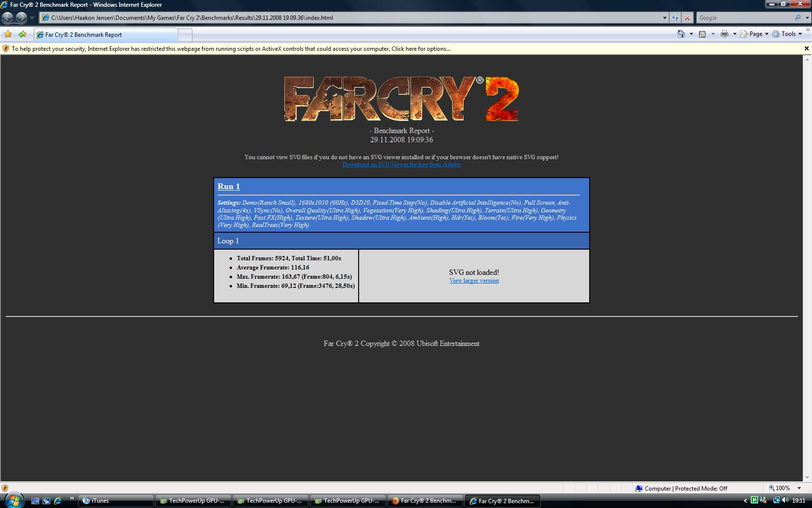Click the RSS feeds icon
Viewport: 812px width, 508px height.
pos(702,34)
